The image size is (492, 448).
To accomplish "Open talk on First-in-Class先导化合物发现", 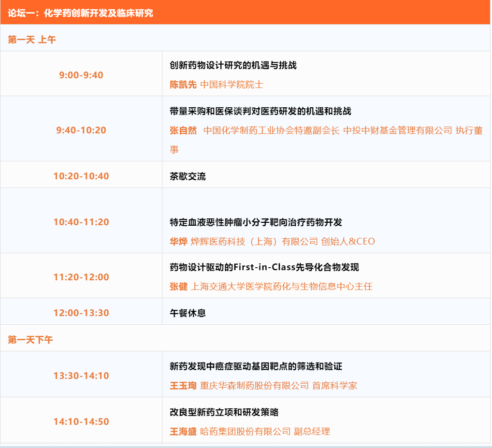I will pos(264,267).
